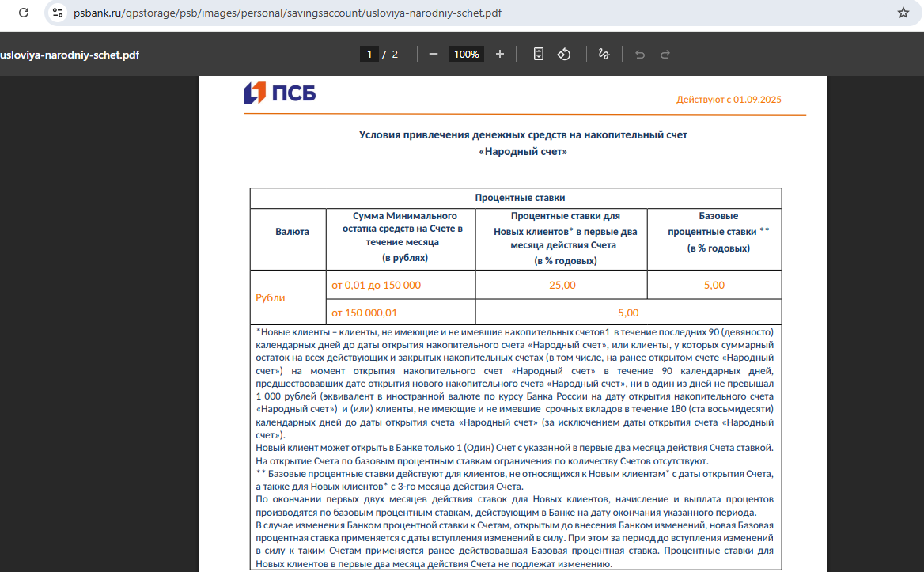Select the current page number field
924x572 pixels.
369,54
